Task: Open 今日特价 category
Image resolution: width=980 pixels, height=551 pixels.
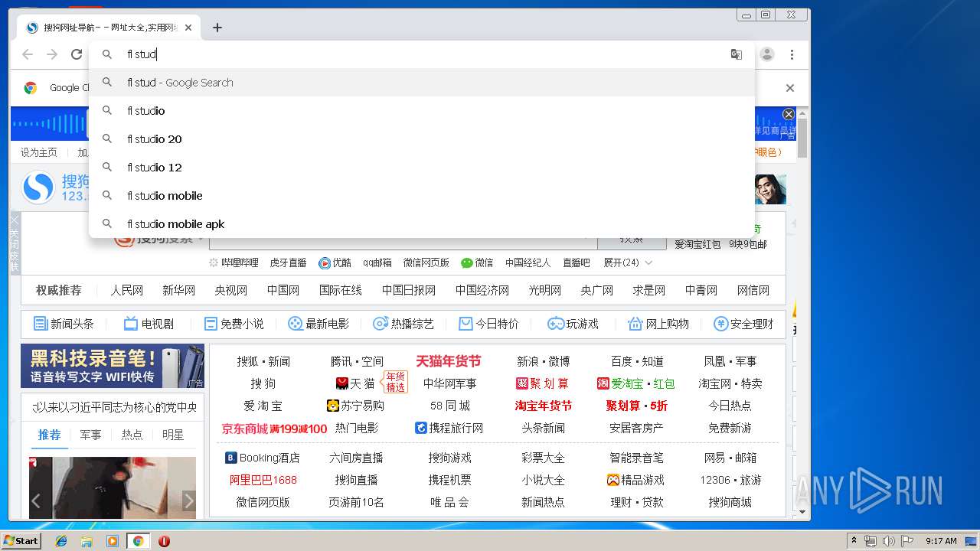Action: pyautogui.click(x=488, y=324)
